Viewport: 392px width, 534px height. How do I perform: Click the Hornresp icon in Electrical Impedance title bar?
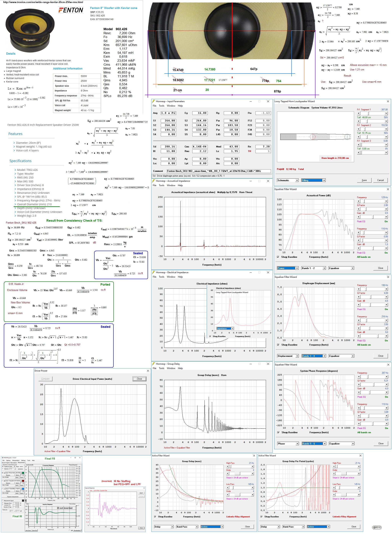coord(154,272)
